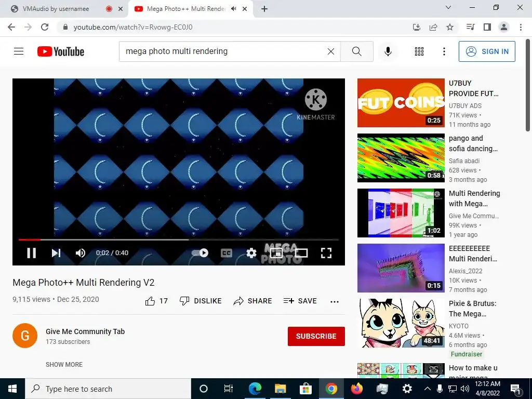Open the Windows Start menu
The width and height of the screenshot is (532, 399).
click(x=12, y=389)
